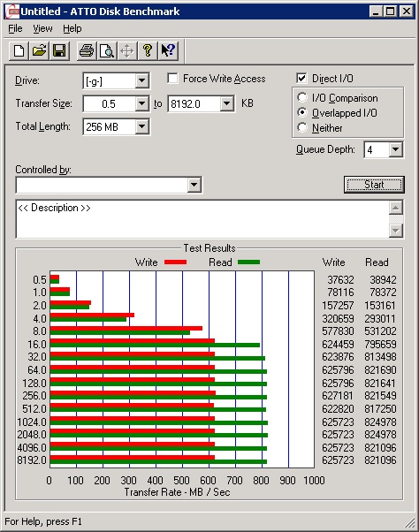Enable the Force Write Access checkbox
Viewport: 419px width, 532px height.
172,79
